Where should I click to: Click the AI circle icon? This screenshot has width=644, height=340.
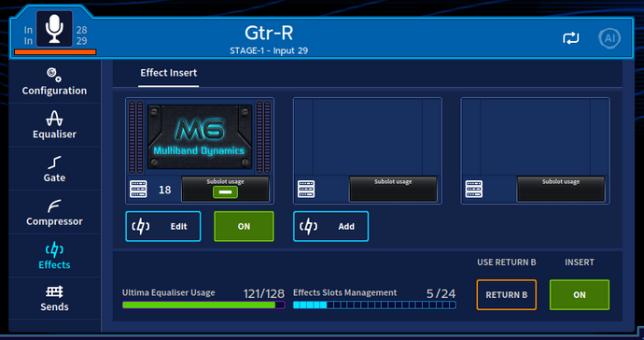coord(609,38)
